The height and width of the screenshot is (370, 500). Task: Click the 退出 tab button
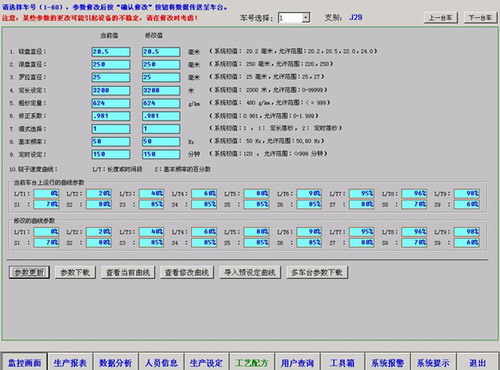[478, 362]
